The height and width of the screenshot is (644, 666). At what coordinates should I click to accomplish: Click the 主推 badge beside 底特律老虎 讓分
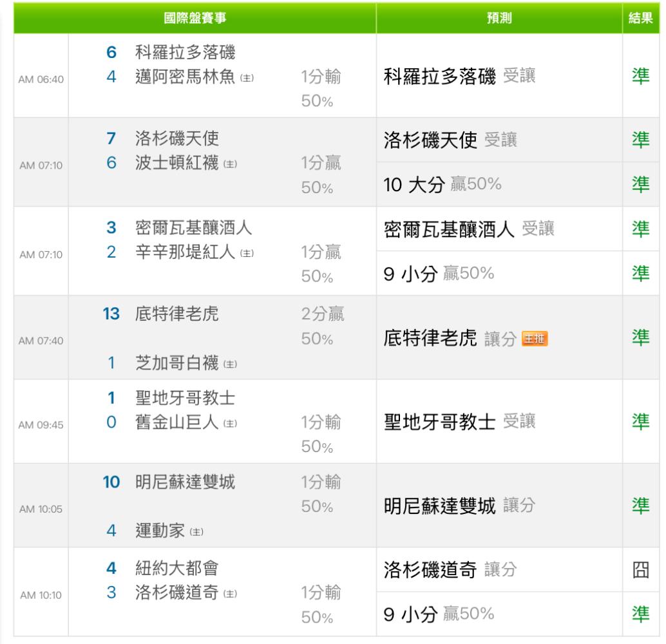[535, 339]
